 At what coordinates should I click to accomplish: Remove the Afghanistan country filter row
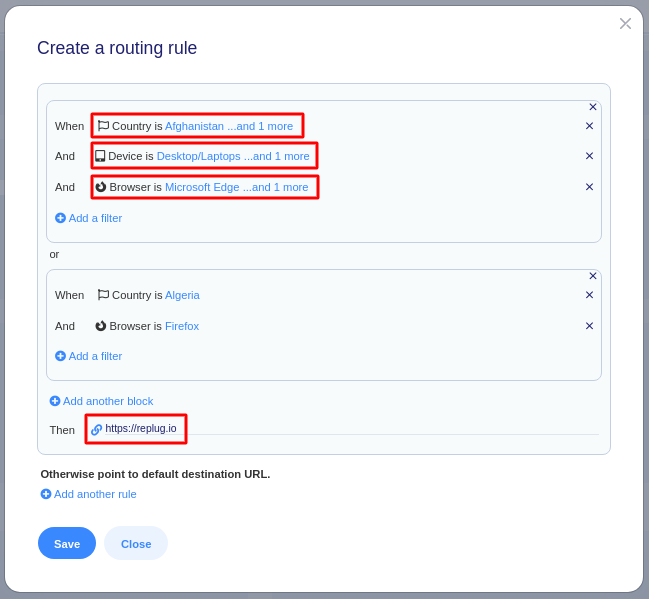[x=589, y=126]
